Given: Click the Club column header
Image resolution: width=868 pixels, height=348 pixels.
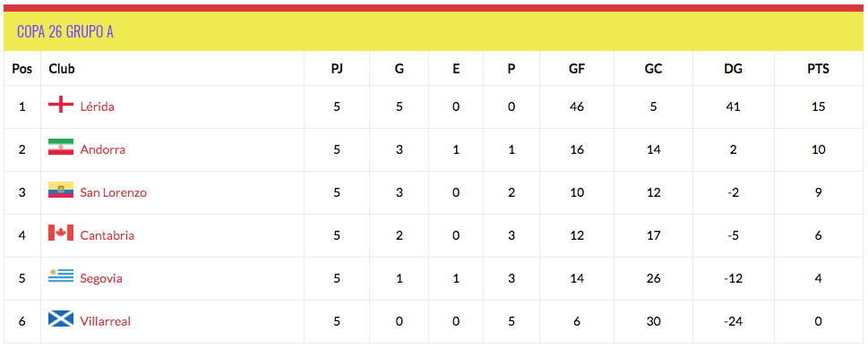Looking at the screenshot, I should point(62,69).
